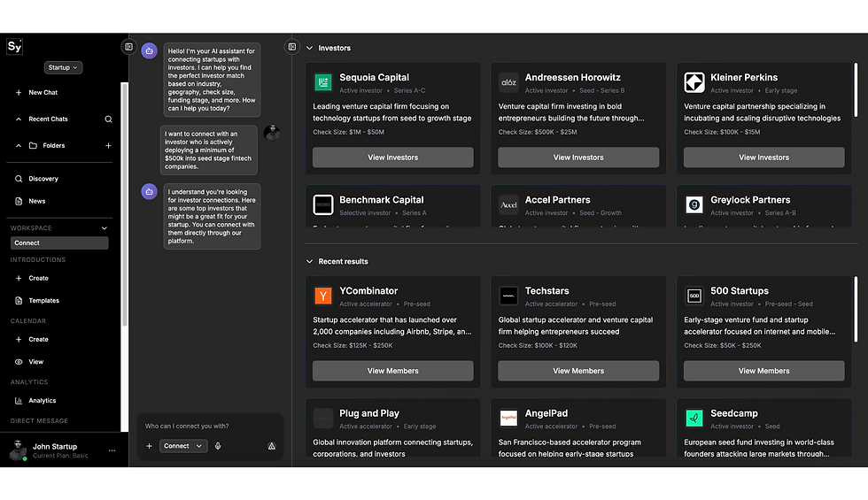Send the chat message

coord(271,446)
